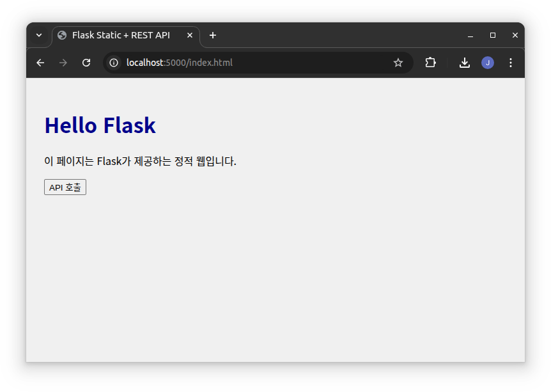
Task: Click the API 호출 button
Action: click(65, 187)
